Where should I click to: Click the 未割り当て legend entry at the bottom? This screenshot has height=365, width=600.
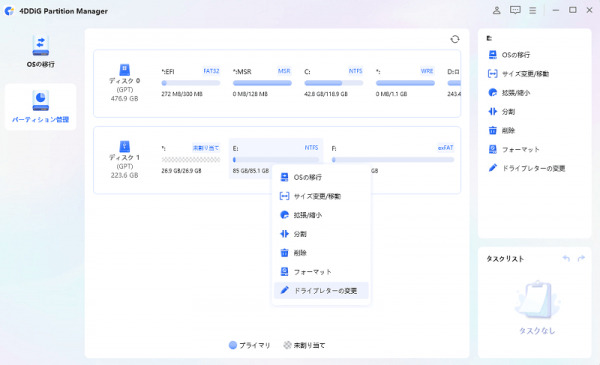(304, 345)
